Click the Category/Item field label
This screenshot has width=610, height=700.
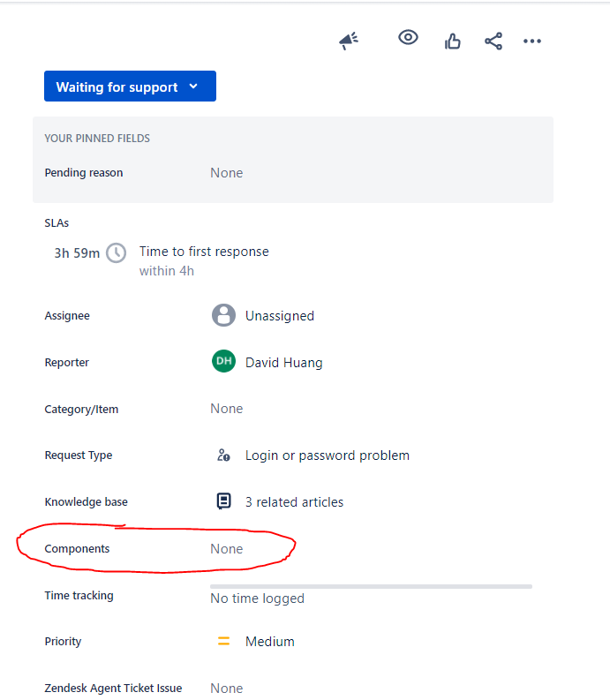click(81, 410)
